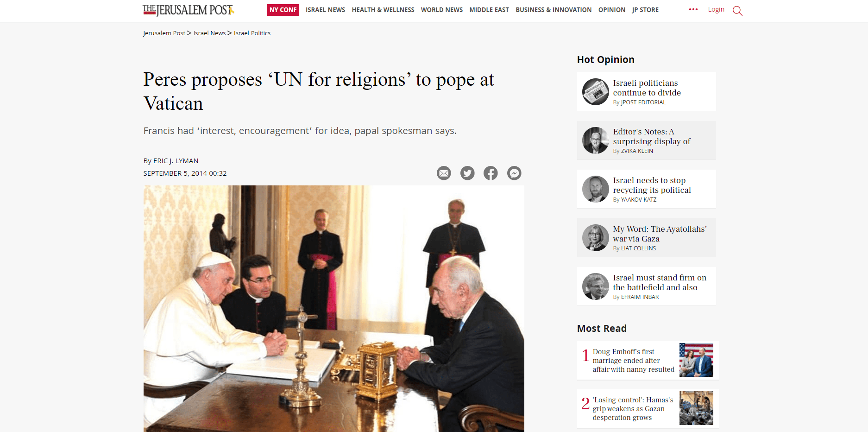Open the Doug Emhoff article thumbnail
This screenshot has height=432, width=868.
click(x=696, y=360)
